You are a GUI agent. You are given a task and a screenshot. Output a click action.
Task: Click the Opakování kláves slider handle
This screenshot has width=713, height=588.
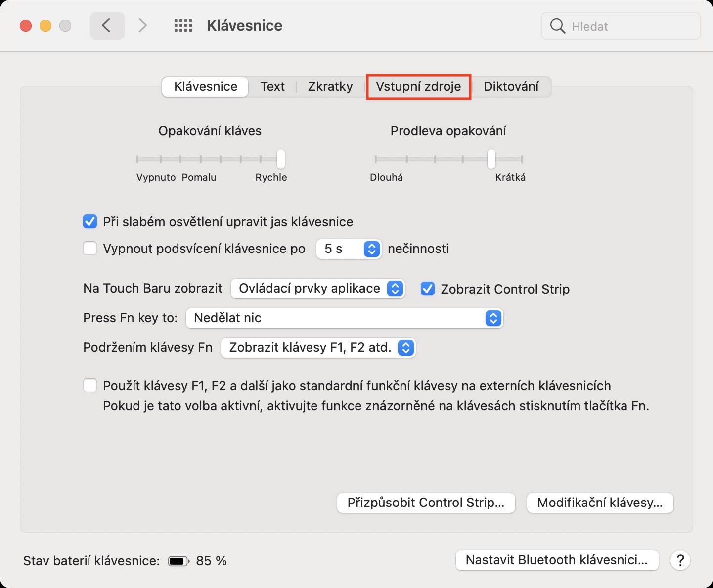click(281, 159)
